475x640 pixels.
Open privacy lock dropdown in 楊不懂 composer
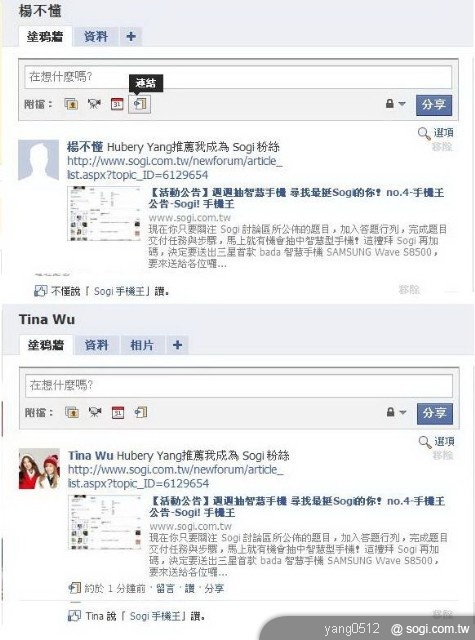click(395, 104)
